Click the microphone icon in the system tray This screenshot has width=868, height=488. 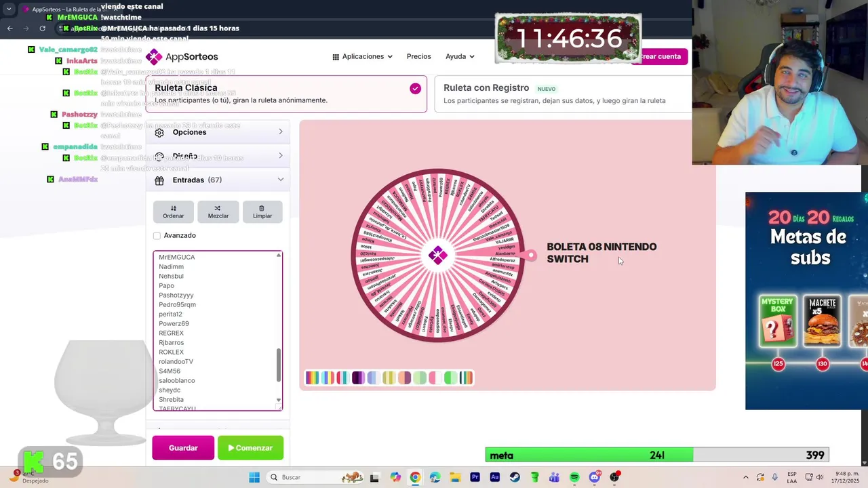774,477
